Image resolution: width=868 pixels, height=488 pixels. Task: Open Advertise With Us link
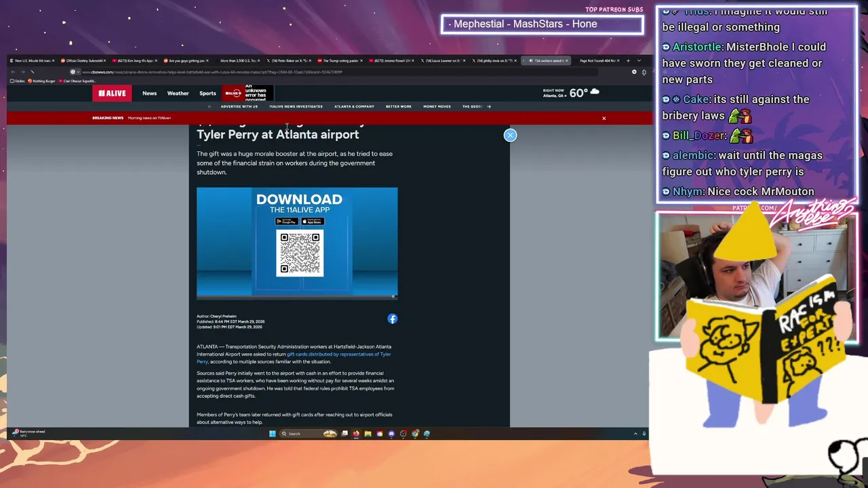click(239, 106)
